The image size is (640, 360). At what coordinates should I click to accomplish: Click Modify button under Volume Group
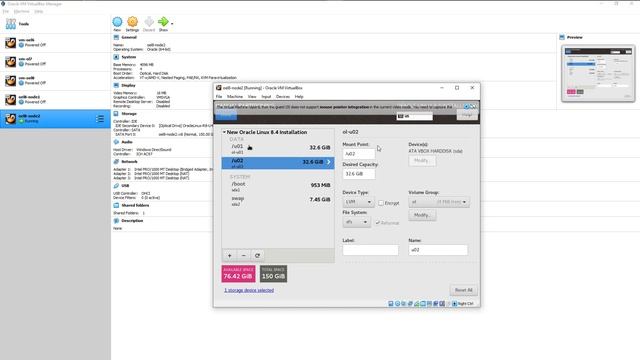pos(422,215)
